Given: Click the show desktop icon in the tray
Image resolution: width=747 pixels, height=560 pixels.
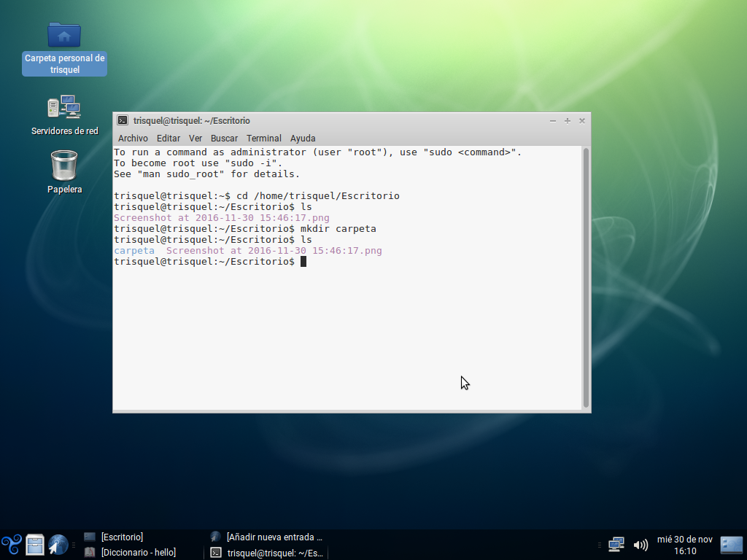Looking at the screenshot, I should (x=731, y=544).
